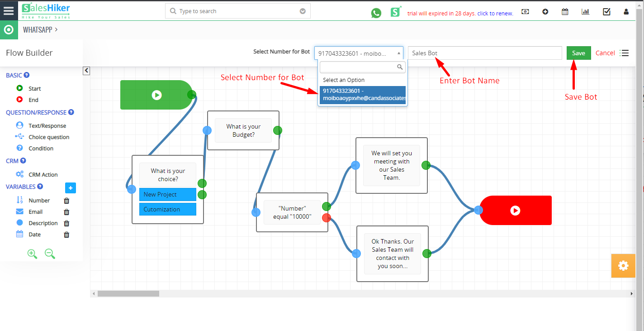Click the green S SalesHiker icon in the header

tap(396, 12)
